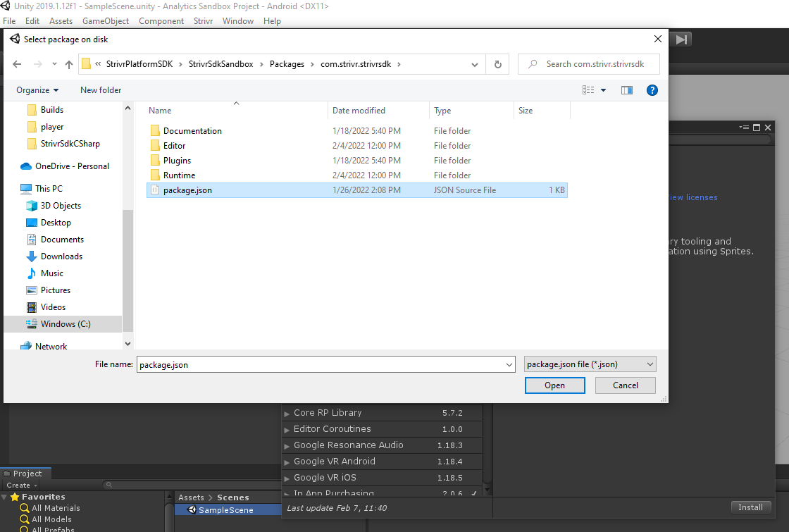Change the file view layout icon
Screen dimensions: 789x532
[x=588, y=90]
